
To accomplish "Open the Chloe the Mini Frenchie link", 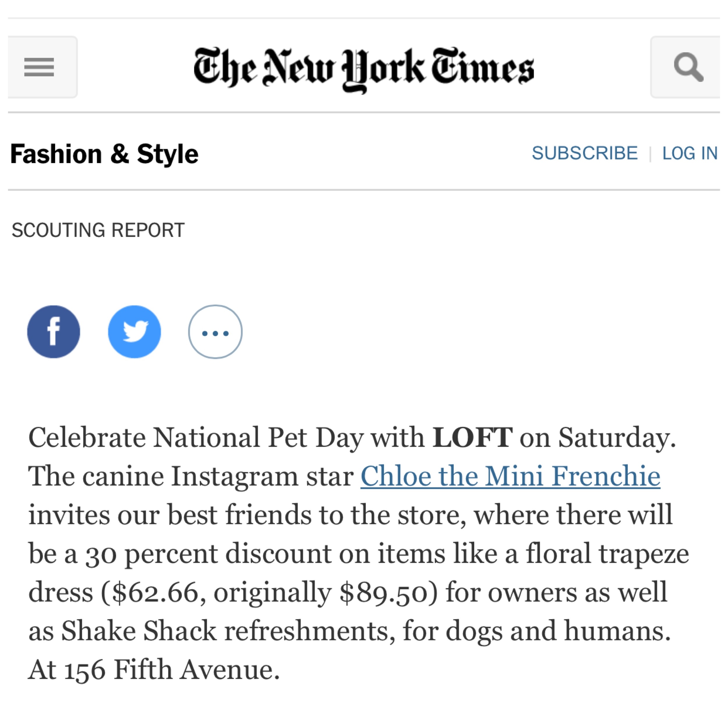I will (510, 476).
